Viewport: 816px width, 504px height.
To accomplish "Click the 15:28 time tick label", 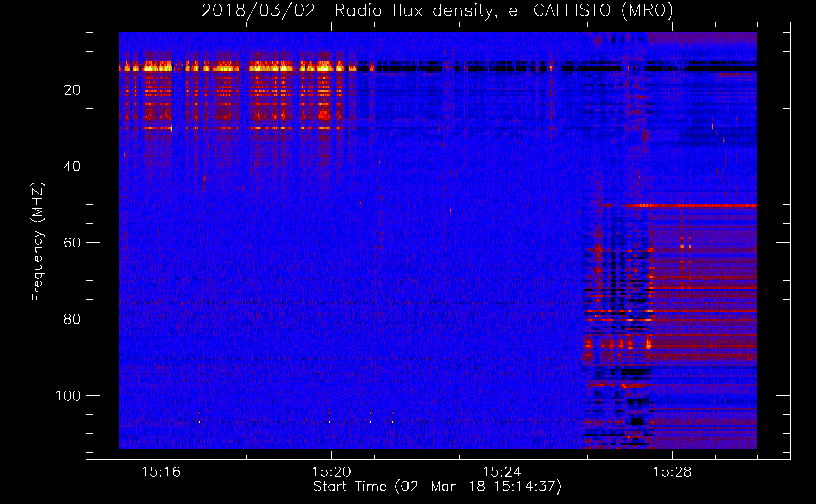I will click(x=672, y=472).
